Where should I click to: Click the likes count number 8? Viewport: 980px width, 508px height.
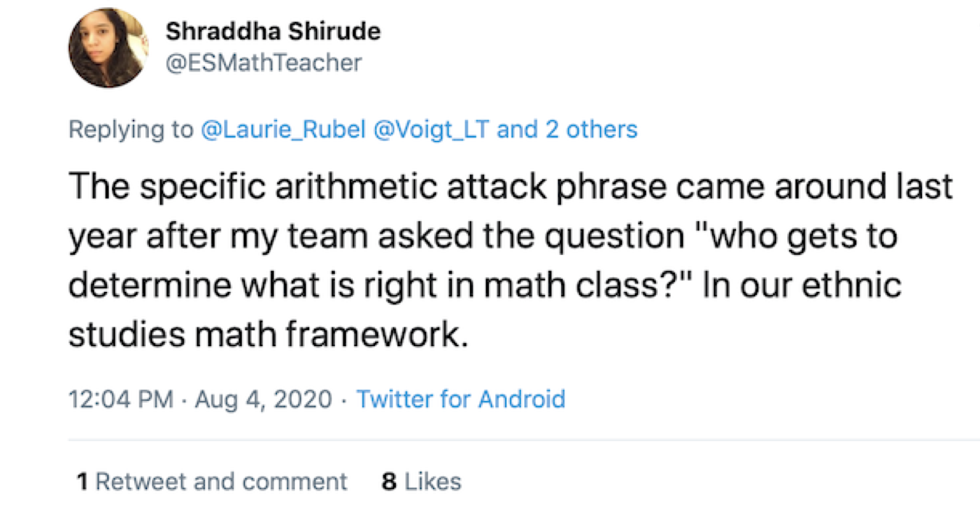[x=389, y=481]
